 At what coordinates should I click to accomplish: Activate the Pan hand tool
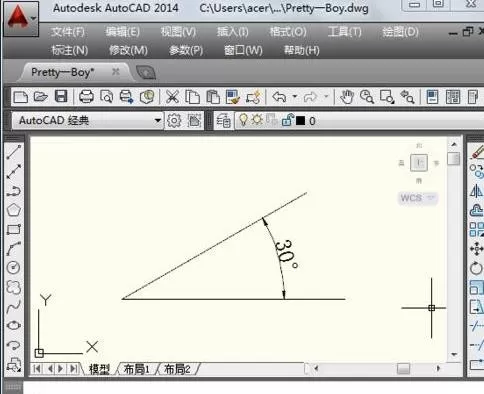tap(347, 97)
